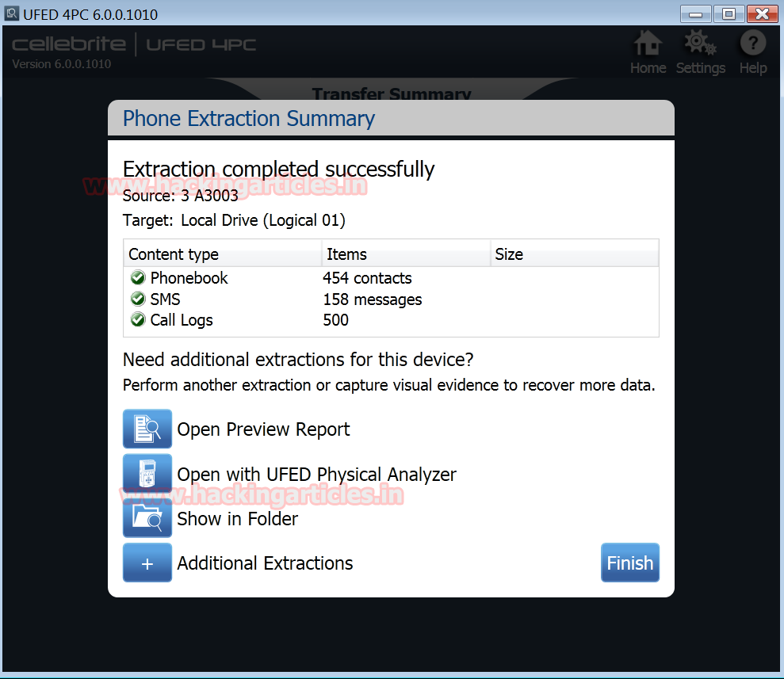This screenshot has height=679, width=784.
Task: Go to Home in top bar
Action: click(648, 52)
